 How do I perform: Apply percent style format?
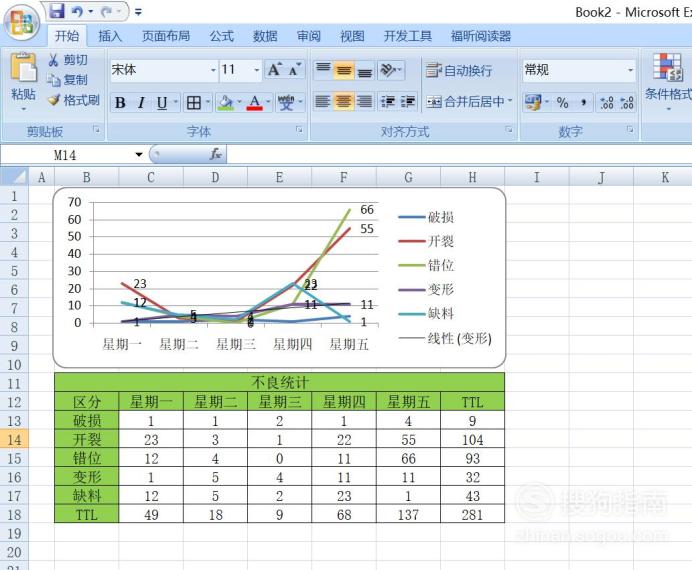pos(562,103)
